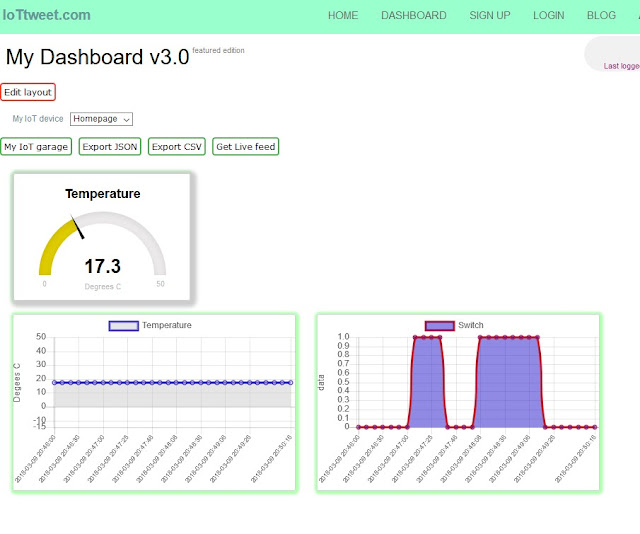Click the IoTtweet.com logo
This screenshot has width=640, height=534.
47,15
